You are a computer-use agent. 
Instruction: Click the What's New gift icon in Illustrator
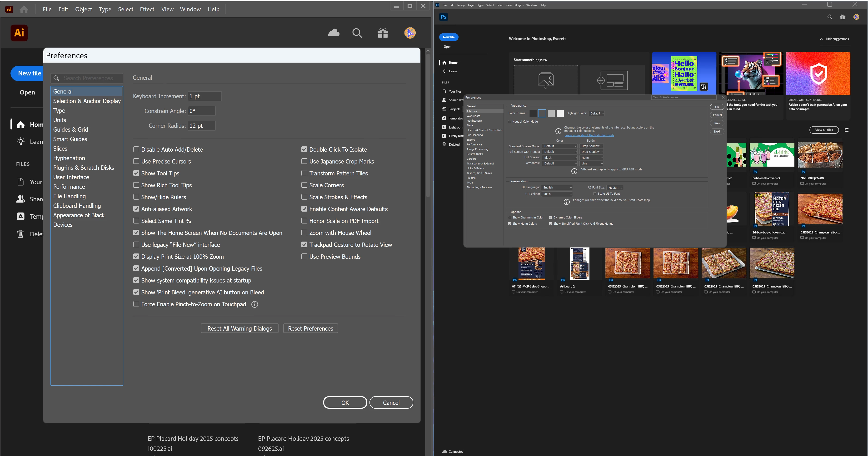pyautogui.click(x=383, y=33)
